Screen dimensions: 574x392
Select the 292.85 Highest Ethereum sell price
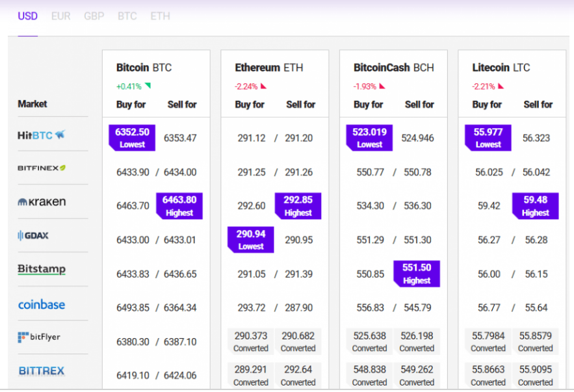(x=298, y=206)
